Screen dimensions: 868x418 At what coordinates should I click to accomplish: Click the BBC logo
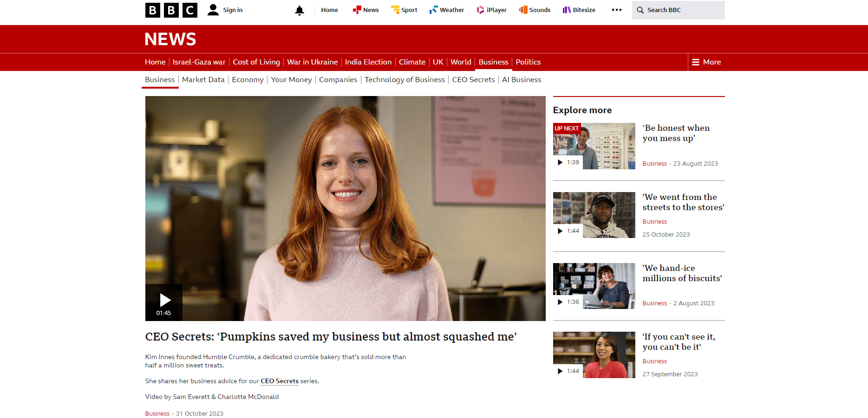[x=171, y=10]
